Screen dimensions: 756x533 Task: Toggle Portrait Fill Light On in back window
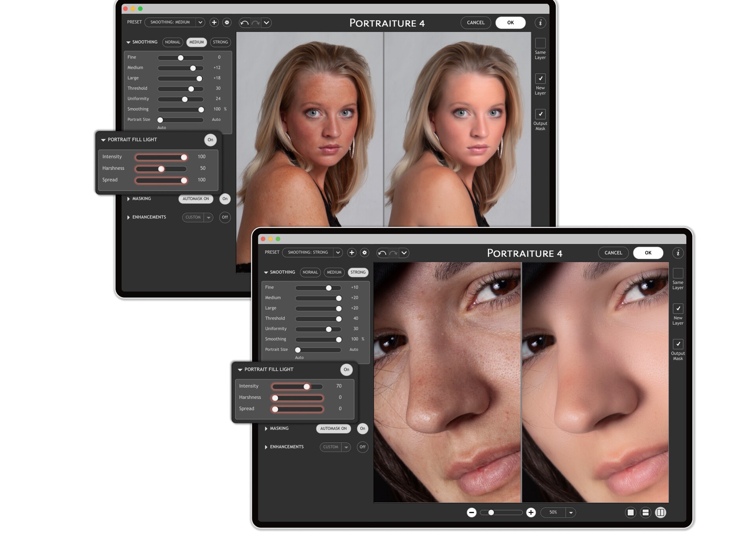coord(210,140)
